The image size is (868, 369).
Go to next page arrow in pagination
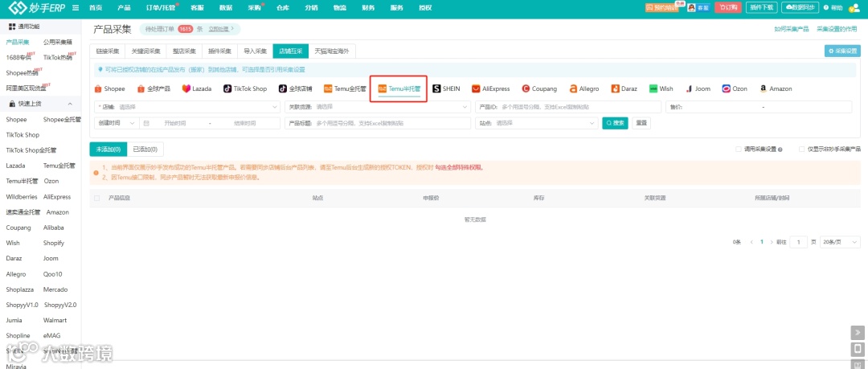pyautogui.click(x=772, y=242)
